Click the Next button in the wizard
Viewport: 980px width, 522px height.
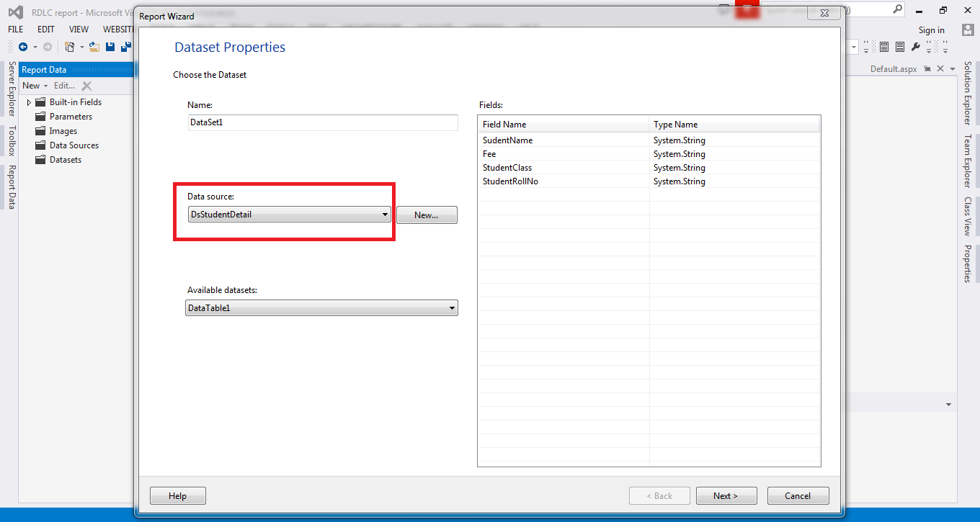726,495
